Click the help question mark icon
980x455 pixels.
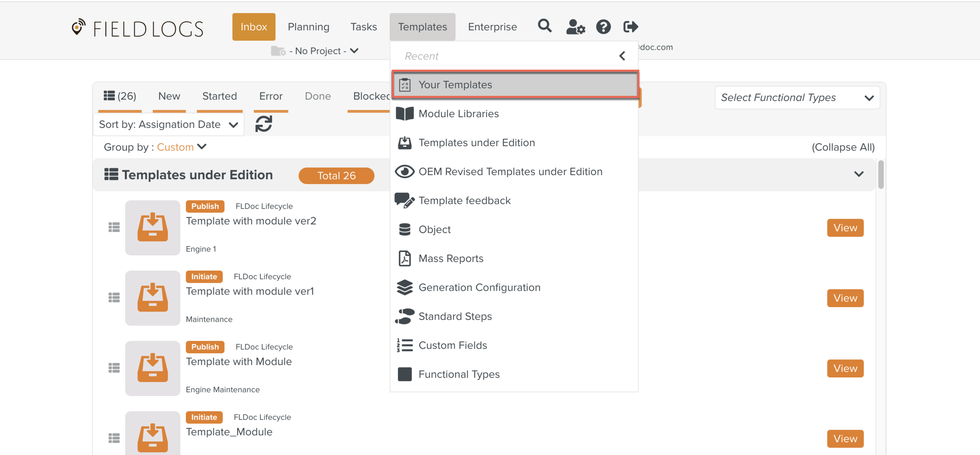(x=603, y=27)
